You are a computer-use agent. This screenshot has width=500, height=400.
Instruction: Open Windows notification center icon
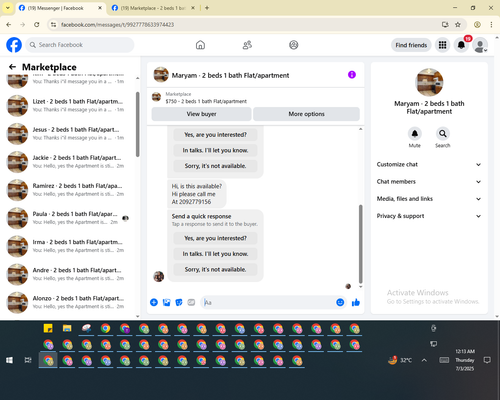(x=487, y=360)
